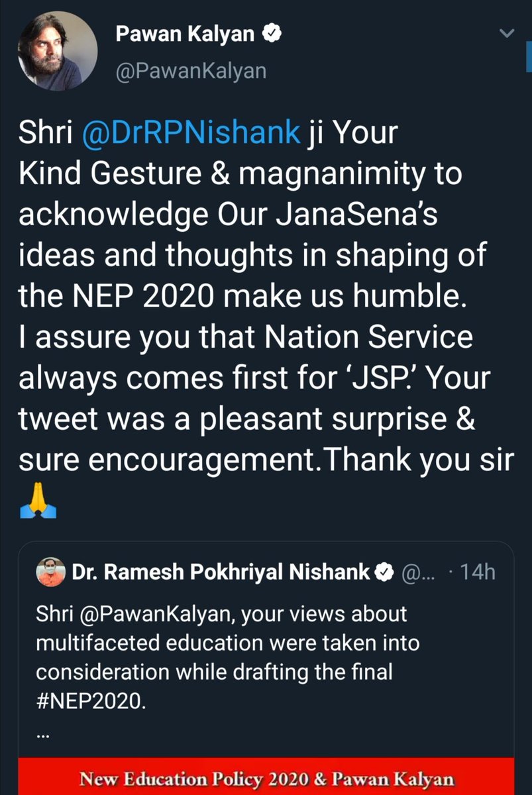
Task: Open the @PawanKalyan handle under the name
Action: pos(191,70)
